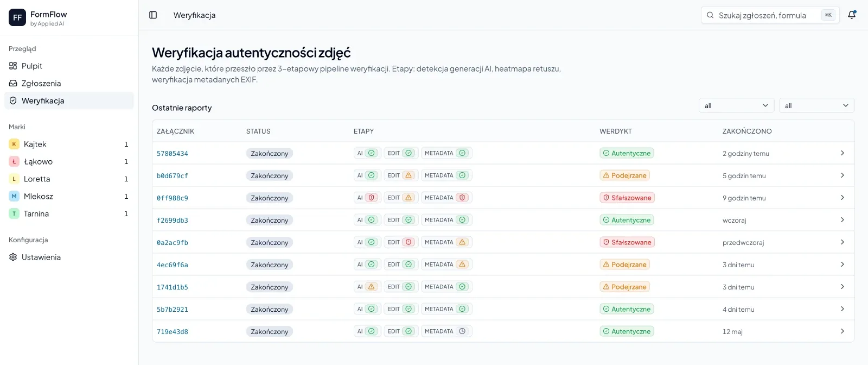Click the METADATA pending clock badge for 719e43d8
This screenshot has height=365, width=868.
[x=446, y=331]
